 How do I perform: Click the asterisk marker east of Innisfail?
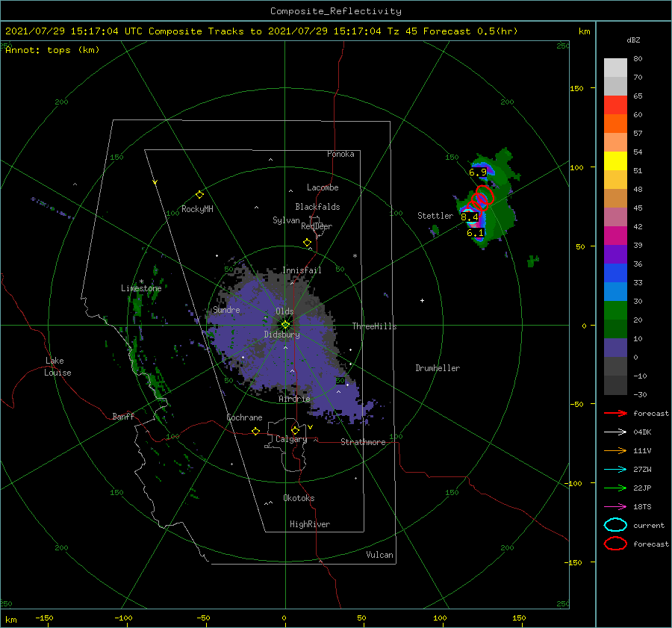click(x=355, y=256)
